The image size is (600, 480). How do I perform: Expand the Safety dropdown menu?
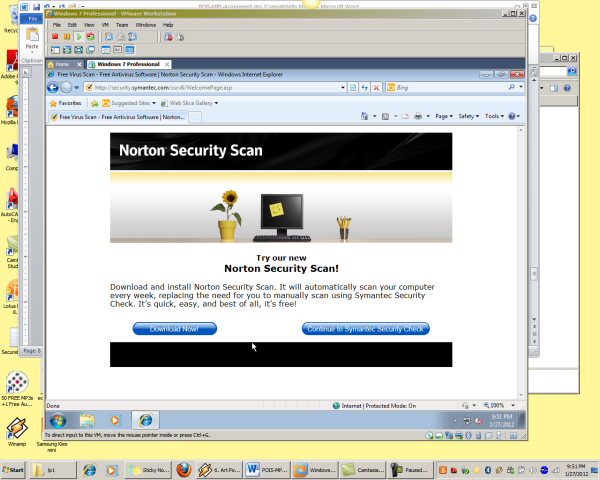(x=469, y=117)
